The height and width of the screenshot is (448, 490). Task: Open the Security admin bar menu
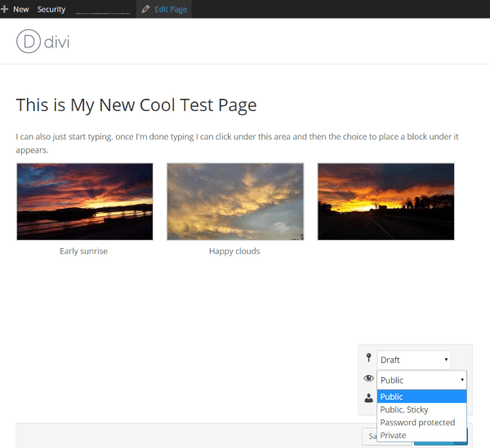51,9
